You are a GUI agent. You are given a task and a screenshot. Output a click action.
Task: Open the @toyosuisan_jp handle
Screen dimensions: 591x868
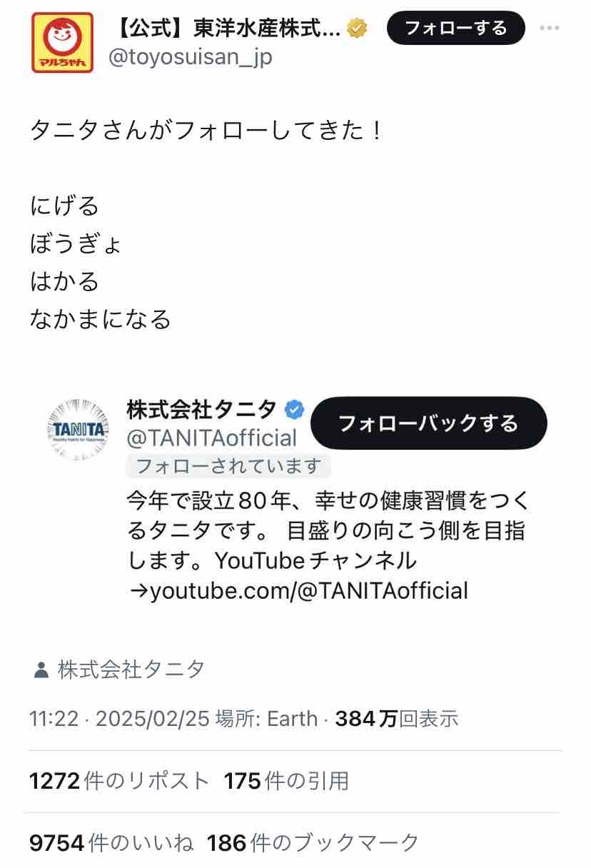190,57
